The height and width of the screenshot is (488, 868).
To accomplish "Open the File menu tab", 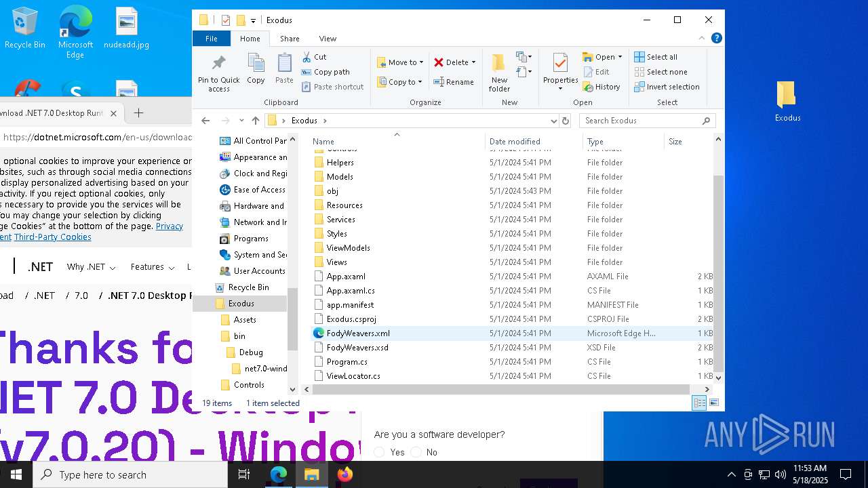I will [212, 39].
